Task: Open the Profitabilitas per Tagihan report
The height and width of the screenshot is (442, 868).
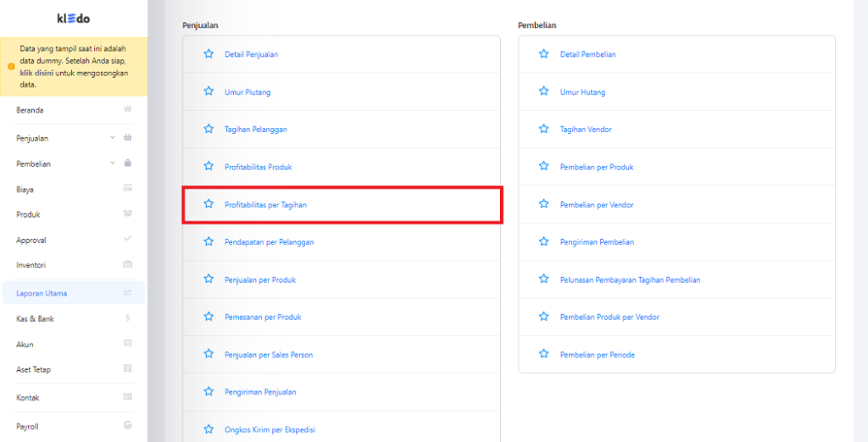Action: (265, 205)
